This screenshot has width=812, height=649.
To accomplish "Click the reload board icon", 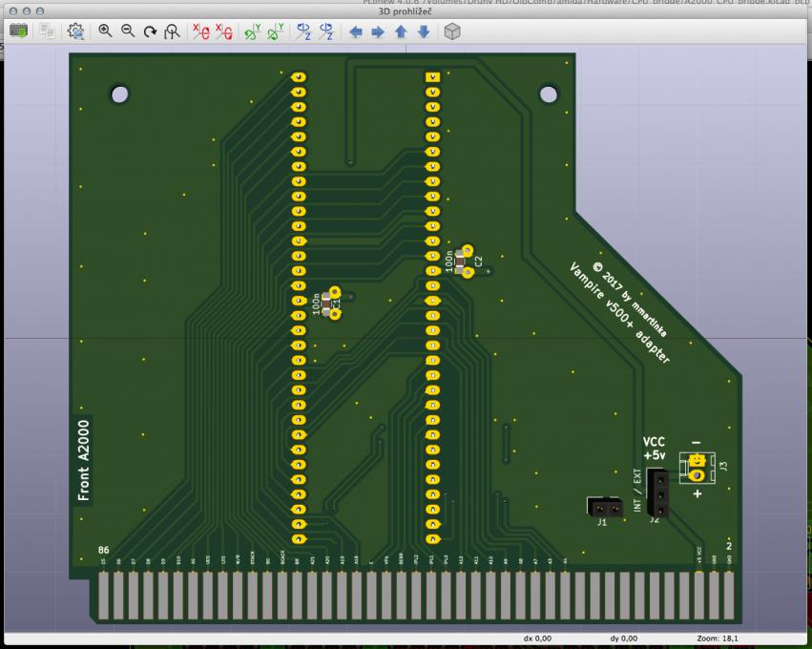I will [18, 31].
